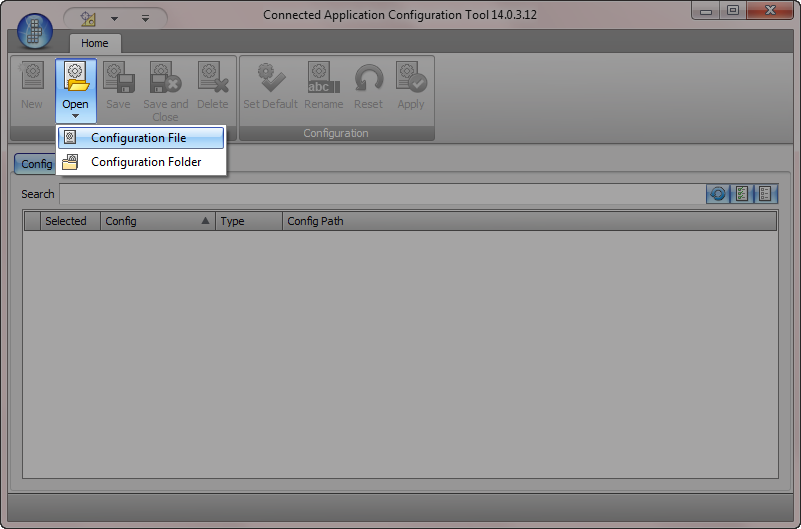Click the Delete configuration icon
This screenshot has width=801, height=529.
213,77
